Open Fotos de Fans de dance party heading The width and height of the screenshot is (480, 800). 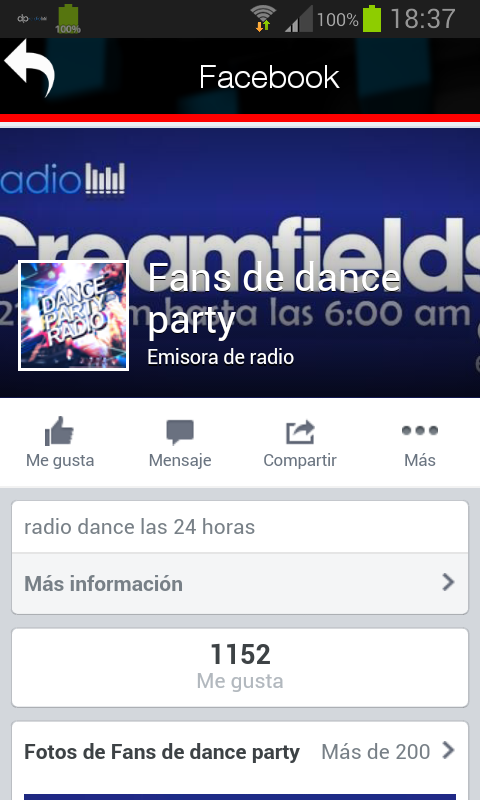pos(162,752)
